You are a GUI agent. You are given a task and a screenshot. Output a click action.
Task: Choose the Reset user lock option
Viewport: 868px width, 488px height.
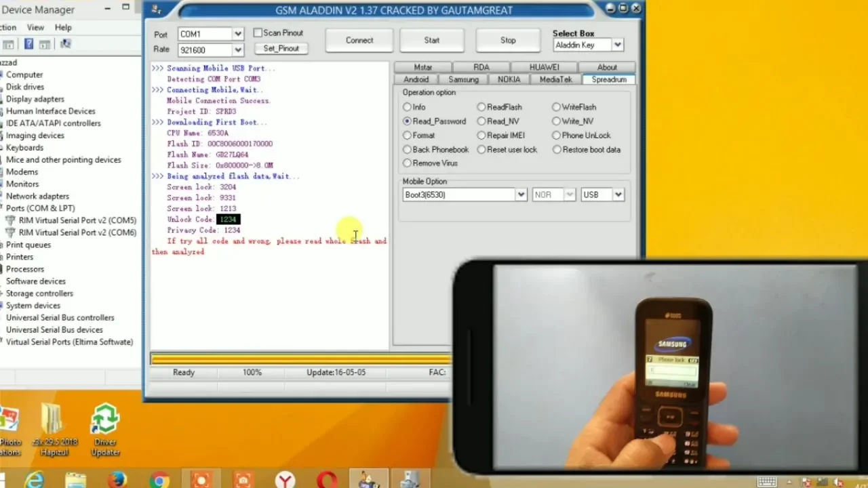click(507, 150)
